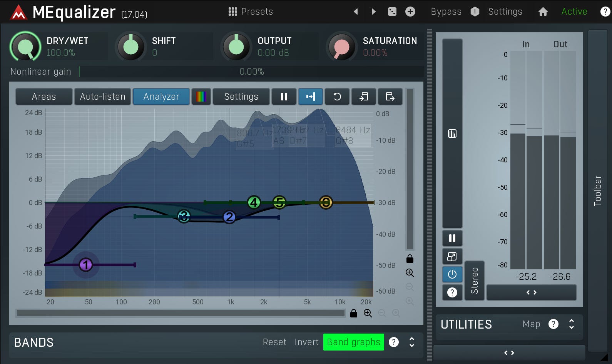
Task: Open the global Settings menu
Action: tap(505, 12)
